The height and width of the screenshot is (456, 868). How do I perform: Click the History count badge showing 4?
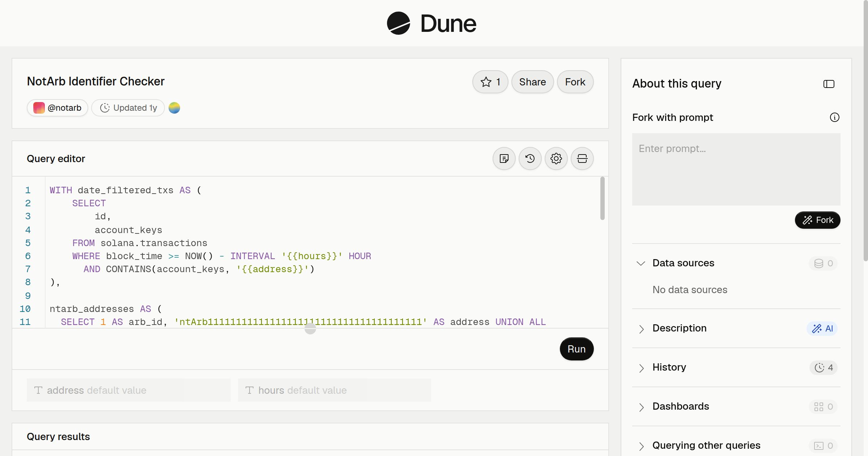(x=824, y=368)
